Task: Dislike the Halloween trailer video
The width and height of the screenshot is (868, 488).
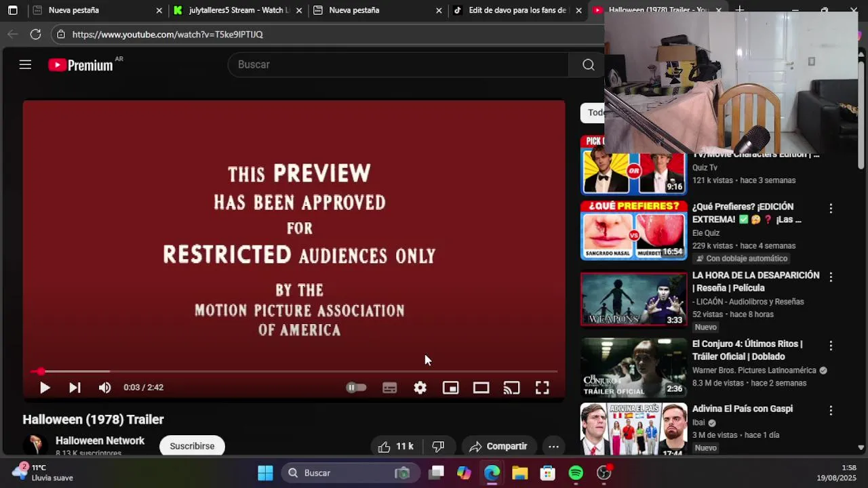Action: point(439,446)
